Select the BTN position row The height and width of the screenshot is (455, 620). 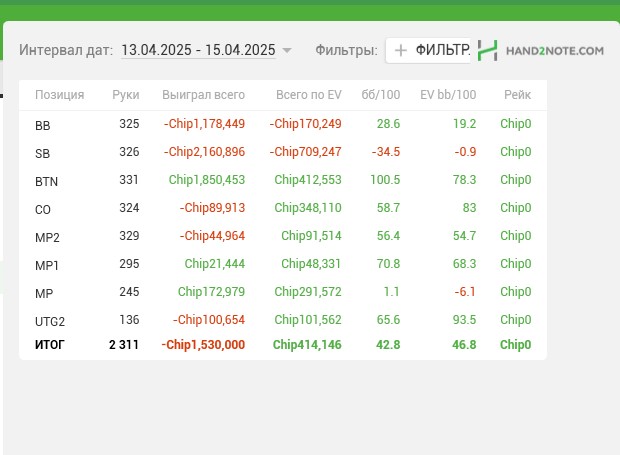tap(283, 180)
